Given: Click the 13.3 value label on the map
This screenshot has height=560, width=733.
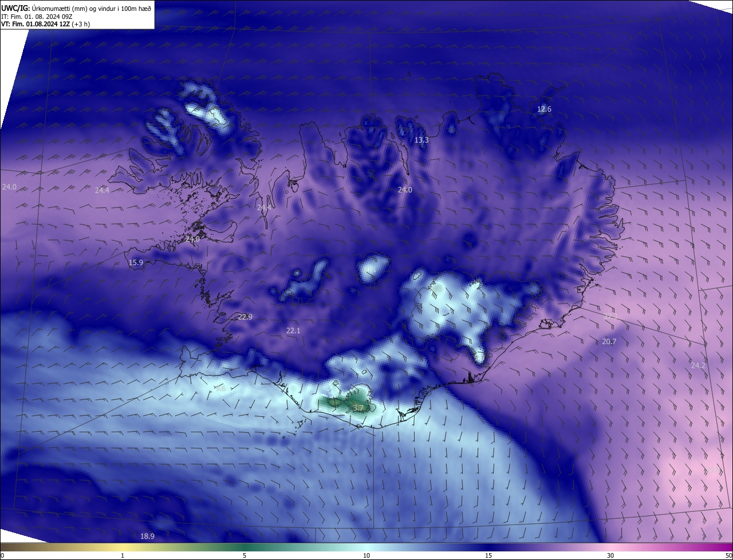Looking at the screenshot, I should pos(421,140).
